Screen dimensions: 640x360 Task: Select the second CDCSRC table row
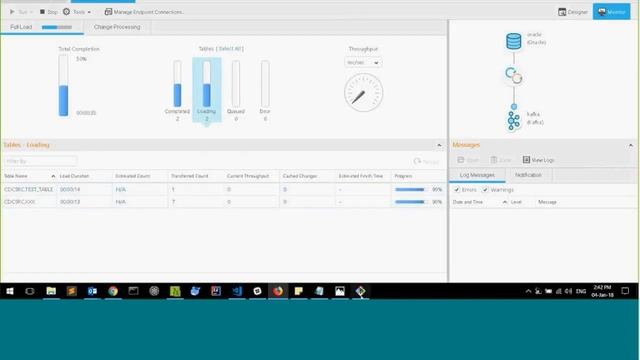224,202
